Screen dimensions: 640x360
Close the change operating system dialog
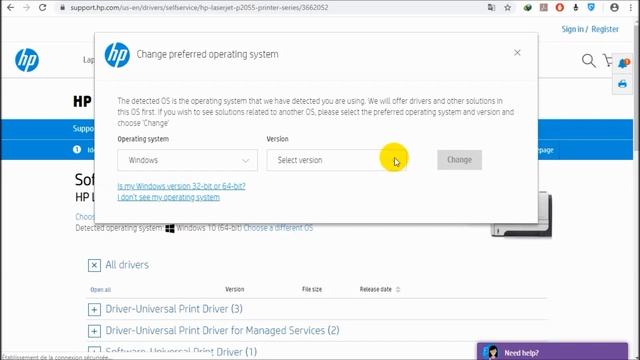pos(517,53)
